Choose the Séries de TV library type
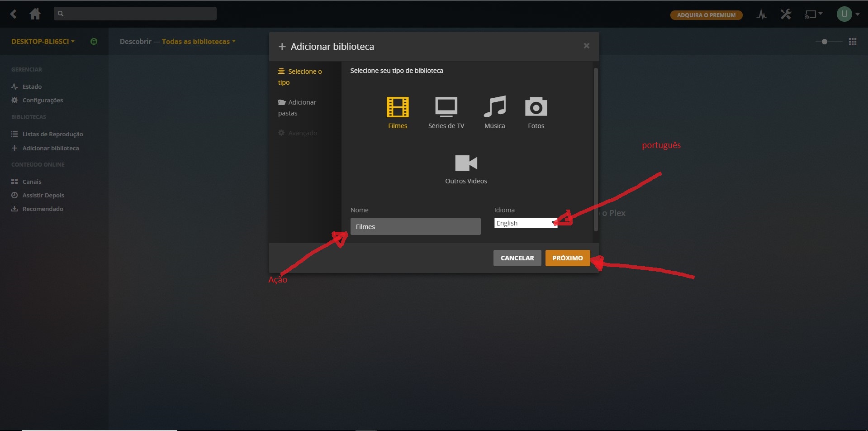The image size is (868, 431). tap(446, 113)
